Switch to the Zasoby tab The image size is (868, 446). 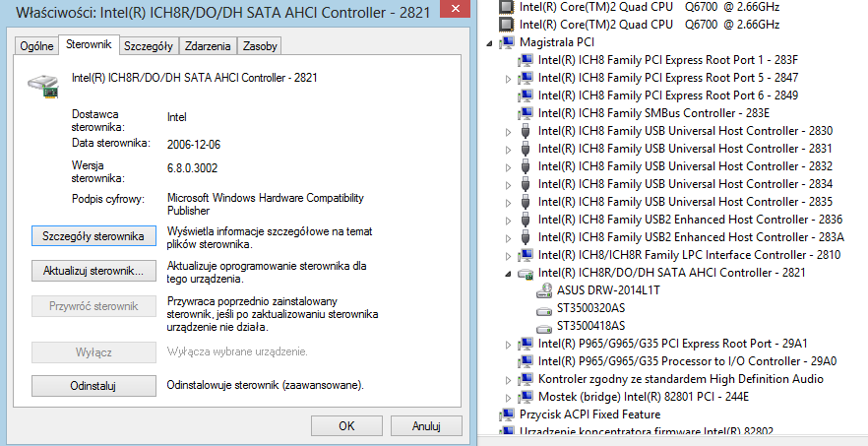(260, 46)
